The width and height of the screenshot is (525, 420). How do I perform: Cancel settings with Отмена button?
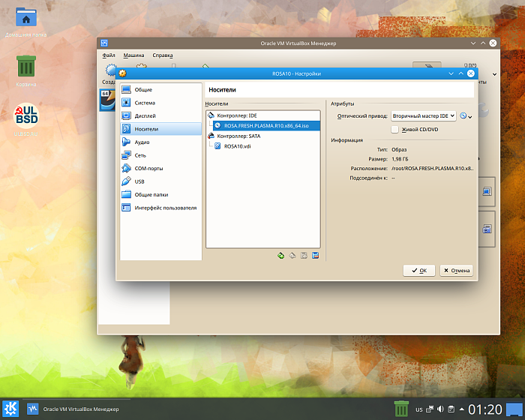(456, 270)
